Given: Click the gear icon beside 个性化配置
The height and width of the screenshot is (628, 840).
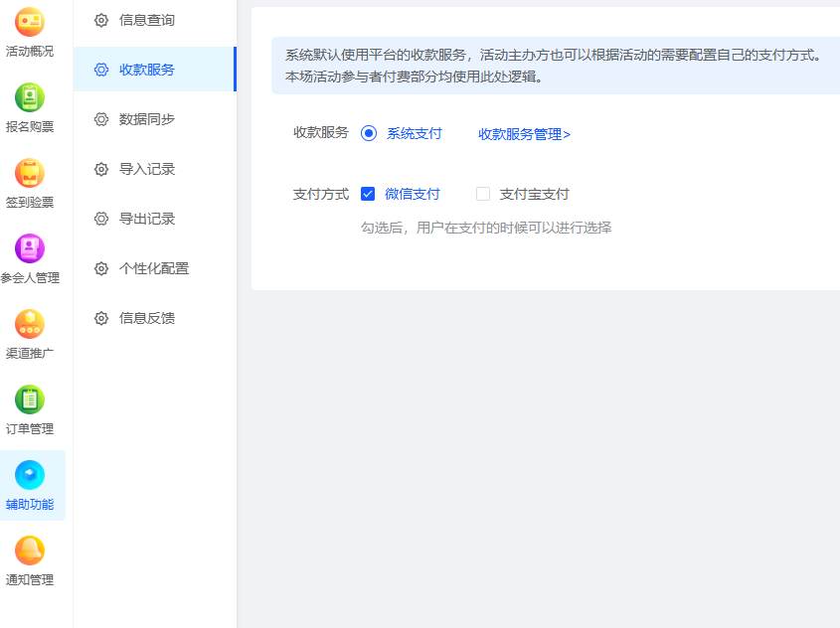Looking at the screenshot, I should pyautogui.click(x=101, y=268).
